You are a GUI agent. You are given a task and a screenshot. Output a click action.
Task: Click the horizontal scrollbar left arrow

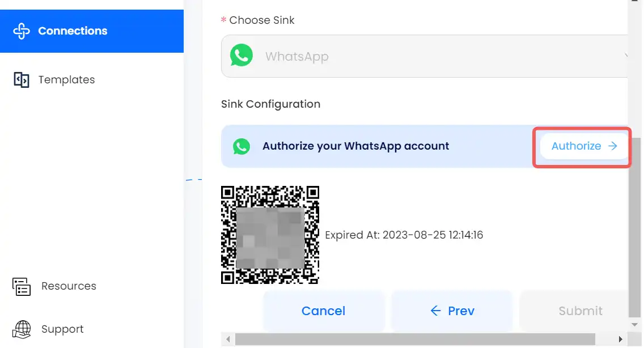coord(228,339)
